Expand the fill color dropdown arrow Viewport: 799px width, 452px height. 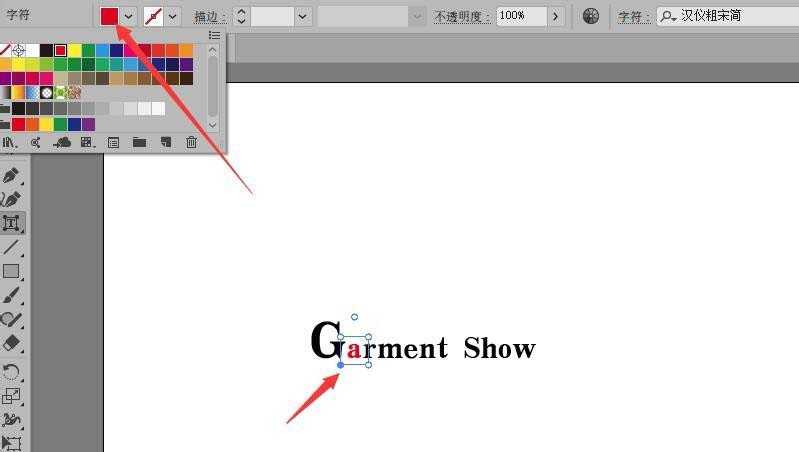(x=129, y=16)
